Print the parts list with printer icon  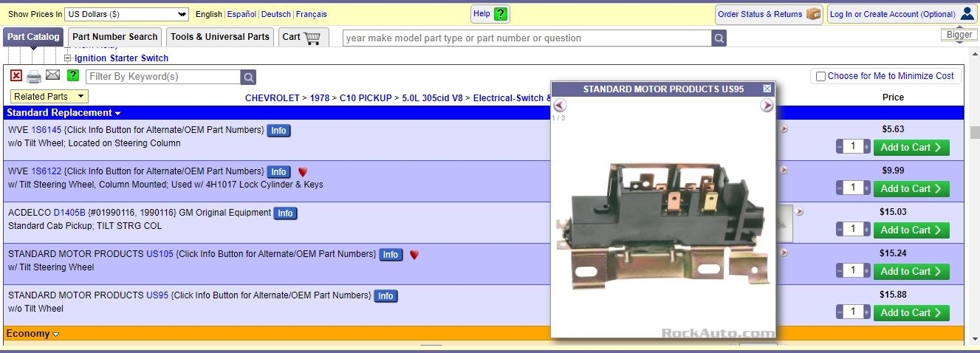[34, 76]
